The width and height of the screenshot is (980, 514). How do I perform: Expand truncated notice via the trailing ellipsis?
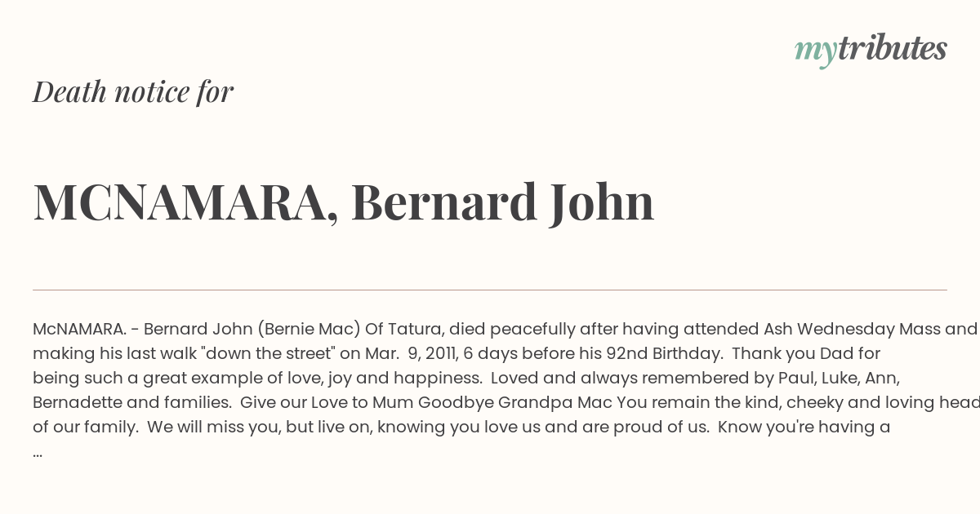click(38, 451)
